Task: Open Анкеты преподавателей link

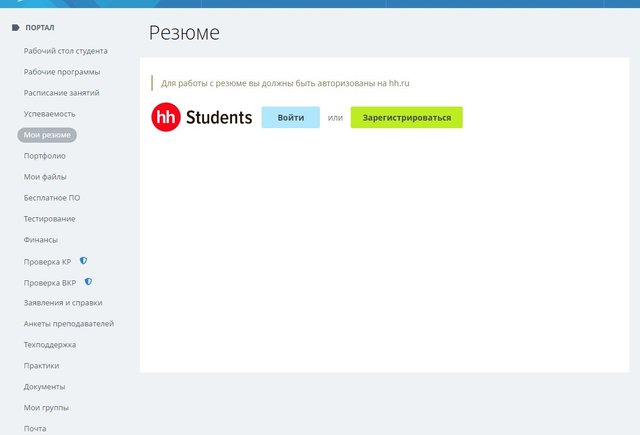Action: 69,324
